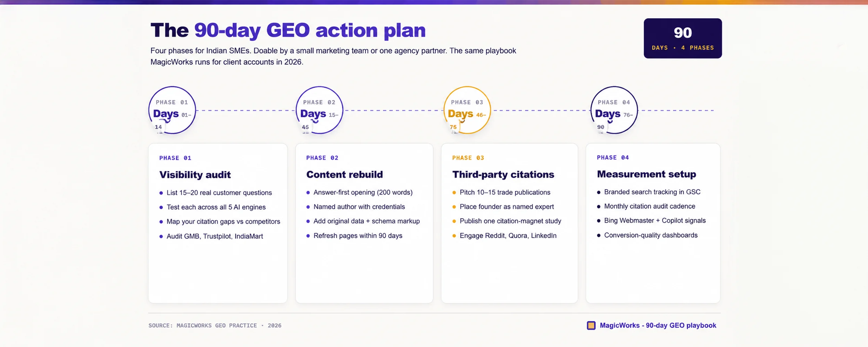This screenshot has height=347, width=868.
Task: Click the 'Measurement setup' card heading
Action: click(x=646, y=174)
